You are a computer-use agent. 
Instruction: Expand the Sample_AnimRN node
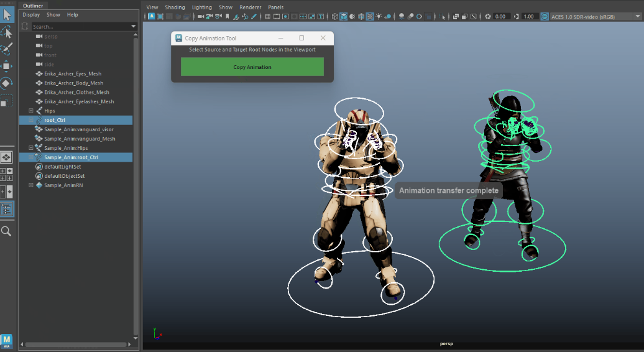[x=31, y=185]
